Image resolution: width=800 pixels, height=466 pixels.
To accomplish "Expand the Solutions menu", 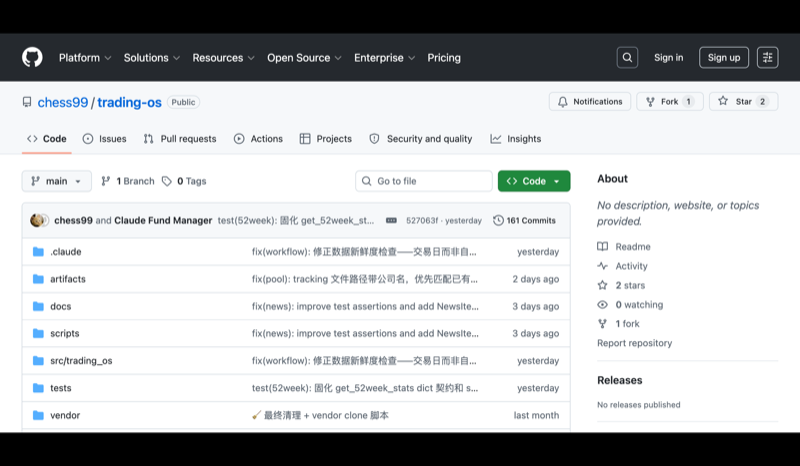I will point(152,58).
